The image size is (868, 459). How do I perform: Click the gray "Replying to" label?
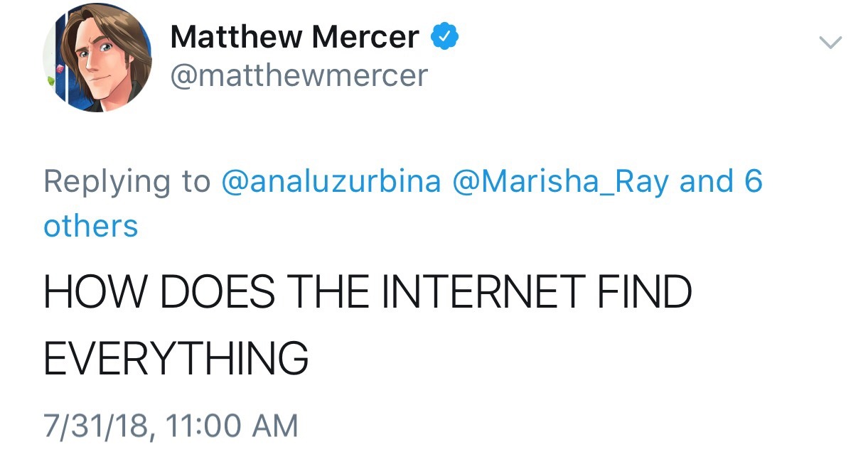pyautogui.click(x=127, y=181)
